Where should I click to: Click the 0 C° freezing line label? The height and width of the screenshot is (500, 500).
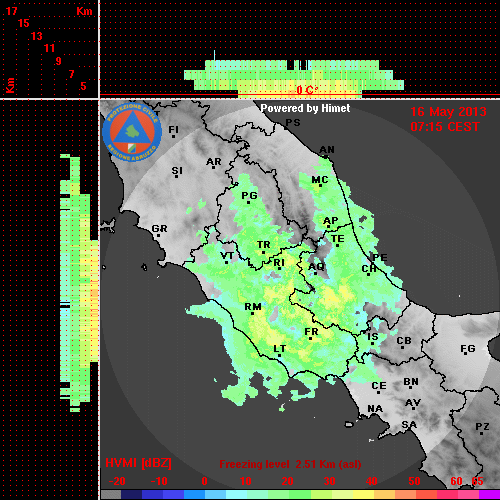pos(307,90)
